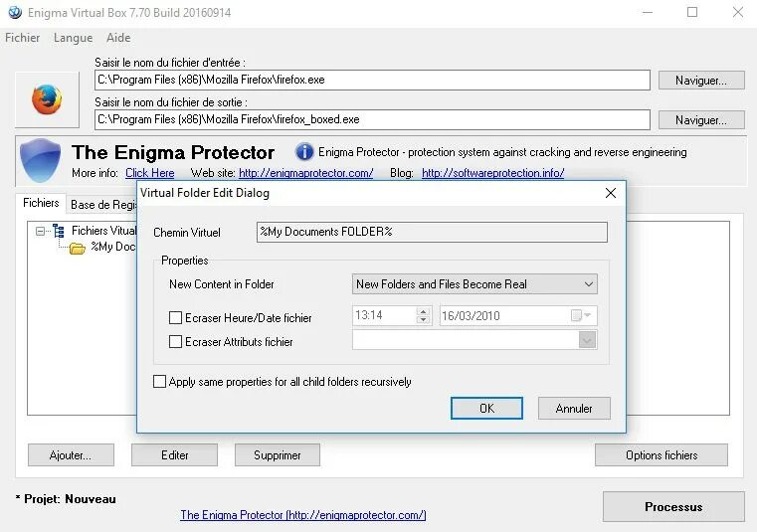
Task: Open the Fichier menu
Action: (x=22, y=38)
